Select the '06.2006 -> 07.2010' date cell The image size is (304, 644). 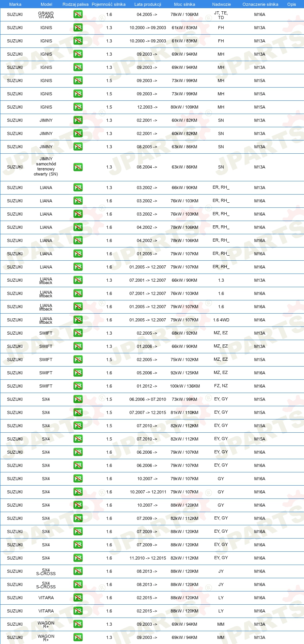pos(148,399)
